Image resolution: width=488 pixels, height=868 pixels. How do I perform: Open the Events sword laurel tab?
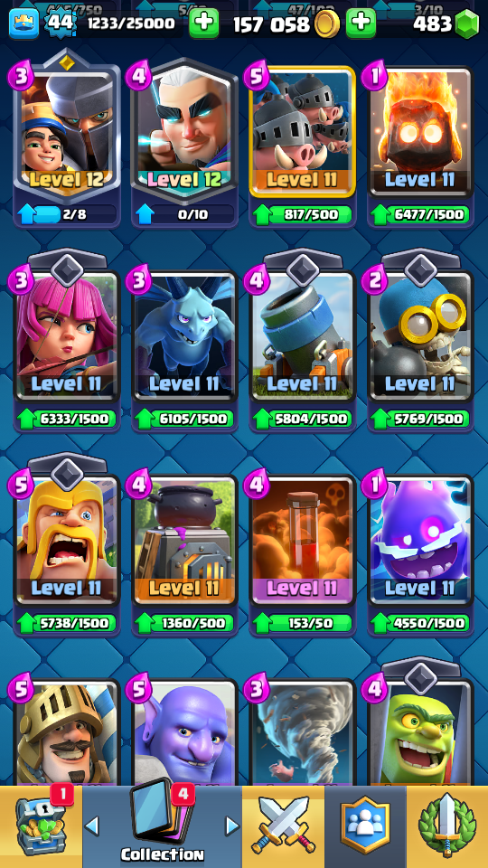coord(447,827)
